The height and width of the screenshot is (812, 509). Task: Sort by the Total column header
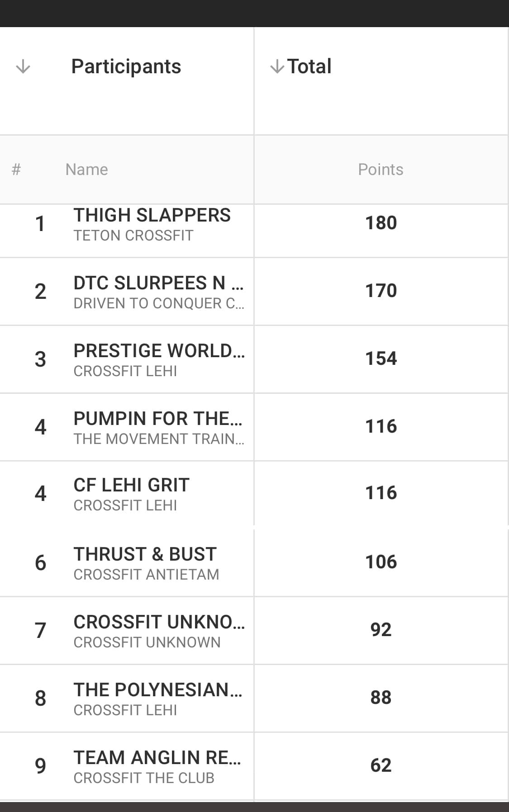(x=309, y=66)
